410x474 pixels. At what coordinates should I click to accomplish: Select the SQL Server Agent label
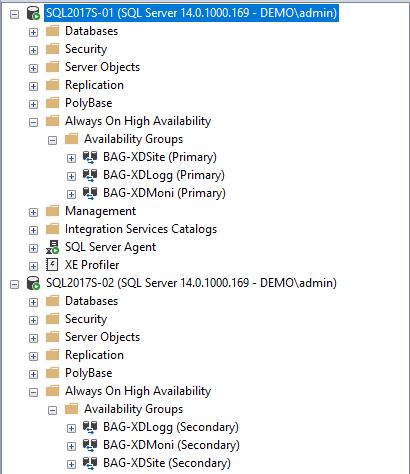(110, 247)
